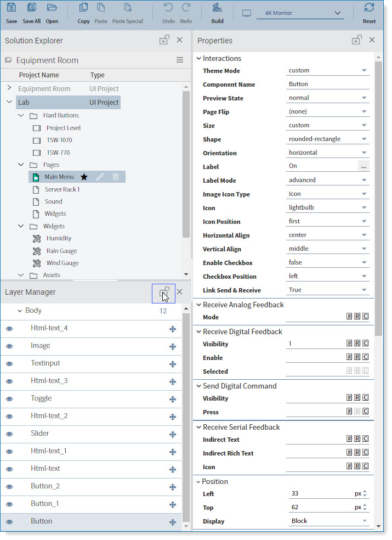The width and height of the screenshot is (392, 540).
Task: Click the pencil edit icon on Main Menu
Action: click(x=100, y=177)
